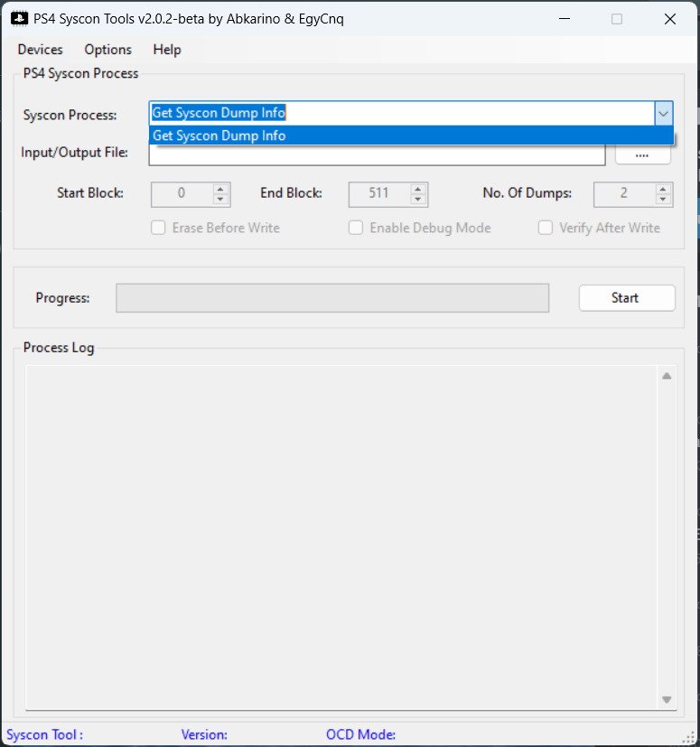This screenshot has height=747, width=700.
Task: Close the PS4 Syscon Tools window
Action: point(670,19)
